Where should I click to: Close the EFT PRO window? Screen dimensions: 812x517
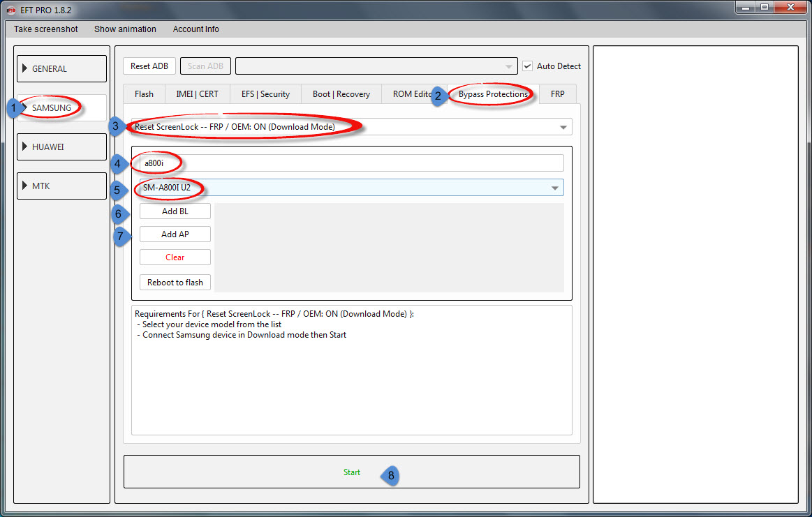[x=791, y=7]
